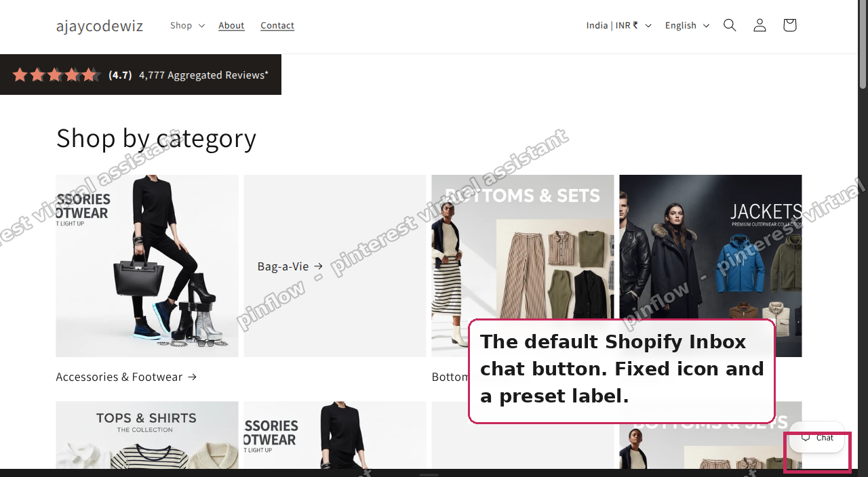This screenshot has width=868, height=477.
Task: Open the India | INR ₹ country selector
Action: 618,25
